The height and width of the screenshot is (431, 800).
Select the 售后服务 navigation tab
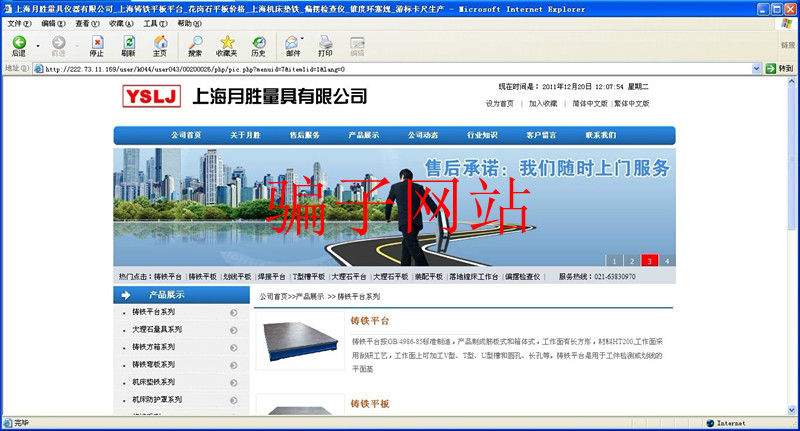(305, 135)
